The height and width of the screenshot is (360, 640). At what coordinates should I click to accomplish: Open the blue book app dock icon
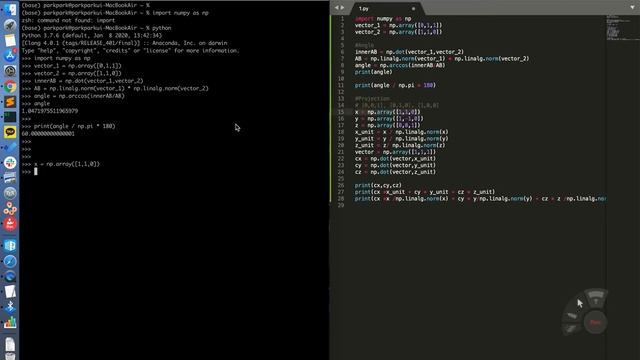tap(10, 246)
